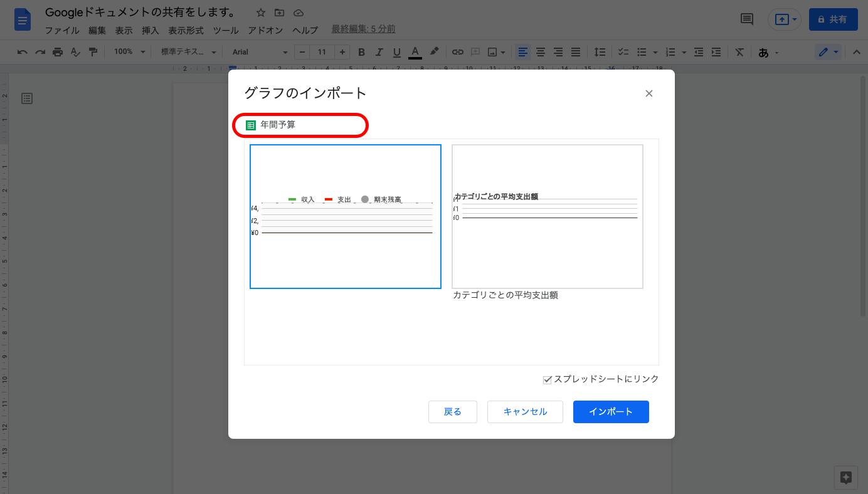Click the bulleted list icon
Screen dimensions: 868x494
tap(642, 52)
